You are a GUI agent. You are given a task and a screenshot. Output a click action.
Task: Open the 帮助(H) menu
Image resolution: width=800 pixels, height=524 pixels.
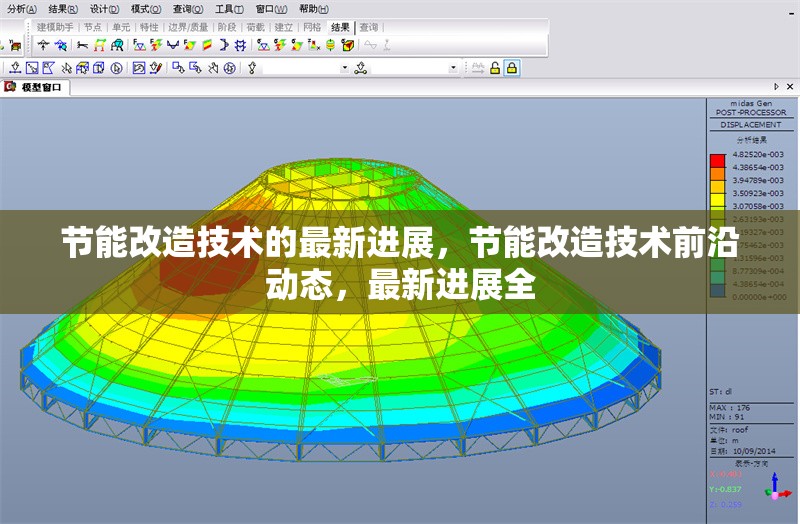point(313,8)
